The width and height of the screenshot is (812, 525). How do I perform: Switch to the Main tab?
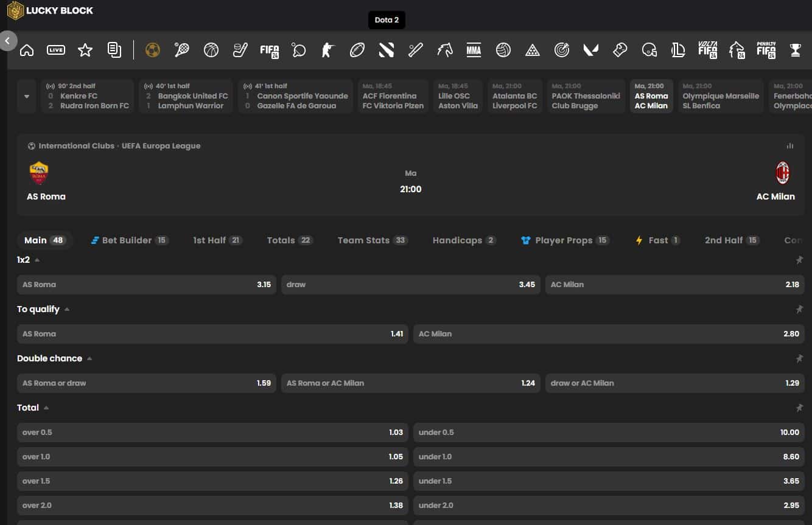point(44,240)
